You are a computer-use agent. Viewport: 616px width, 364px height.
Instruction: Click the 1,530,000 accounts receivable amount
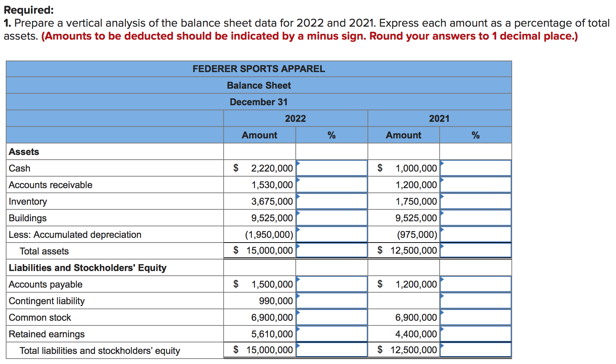[x=272, y=185]
